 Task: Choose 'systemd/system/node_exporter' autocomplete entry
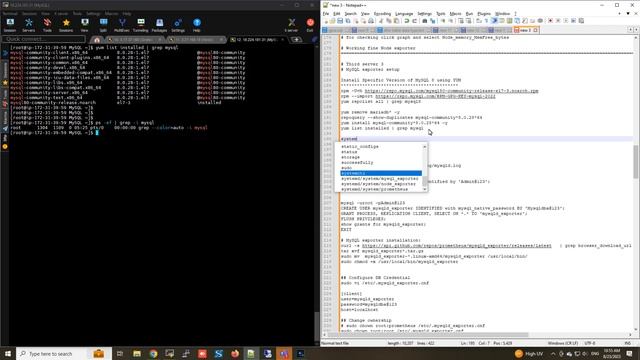[378, 184]
